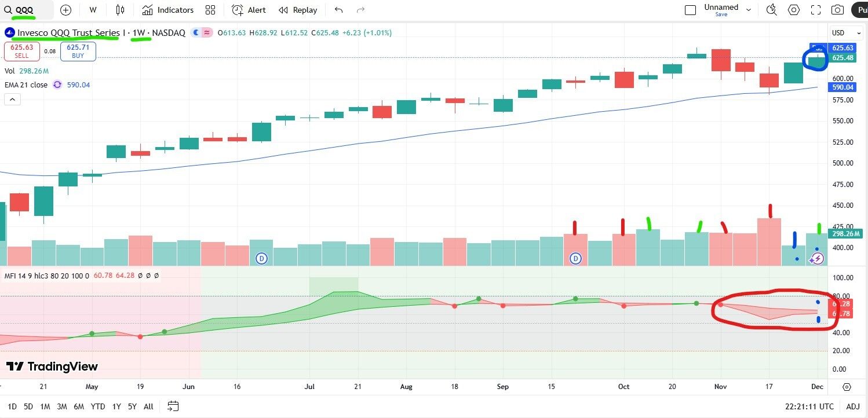This screenshot has width=868, height=418.
Task: Redo the last chart action
Action: coord(361,10)
